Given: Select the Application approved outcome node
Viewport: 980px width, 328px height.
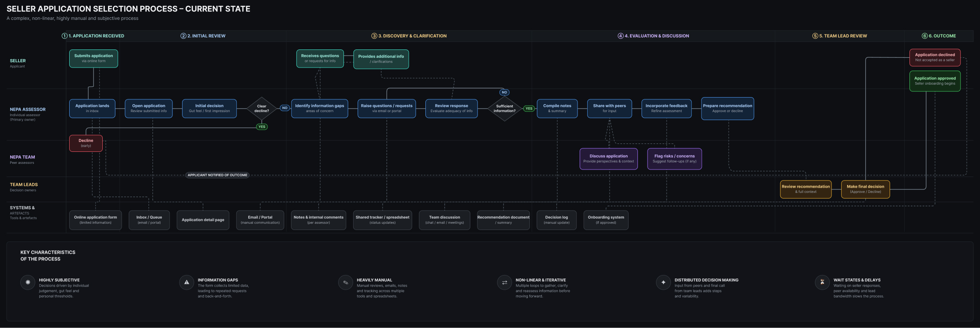Looking at the screenshot, I should pos(935,81).
